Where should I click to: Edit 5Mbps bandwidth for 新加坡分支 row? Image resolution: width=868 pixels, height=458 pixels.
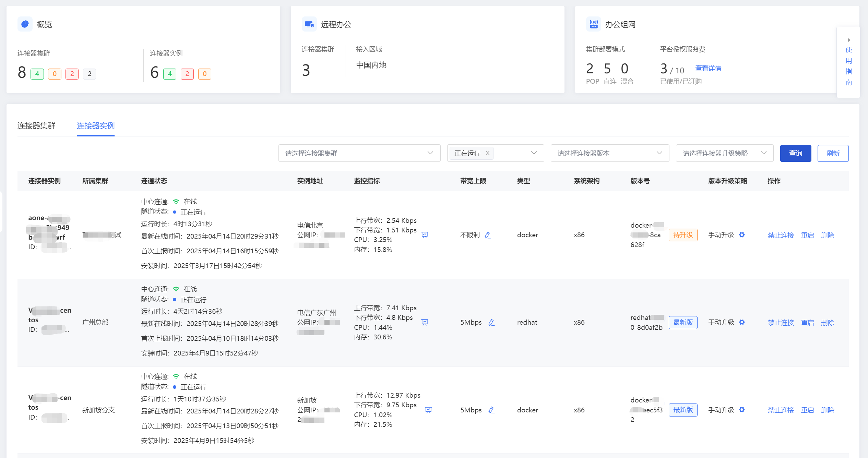pyautogui.click(x=491, y=410)
